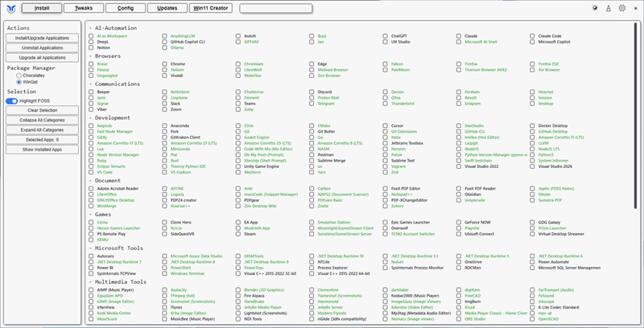
Task: Check the GOG Galaxy checkbox
Action: point(532,222)
